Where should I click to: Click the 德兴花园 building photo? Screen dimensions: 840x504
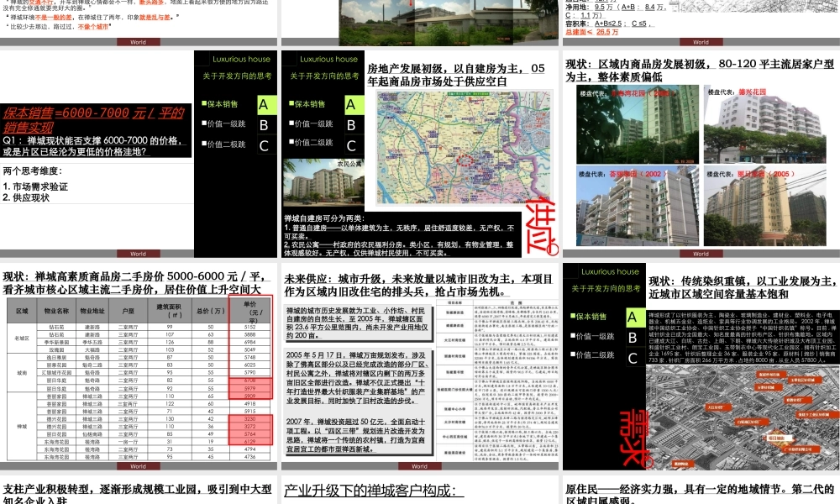pos(764,123)
